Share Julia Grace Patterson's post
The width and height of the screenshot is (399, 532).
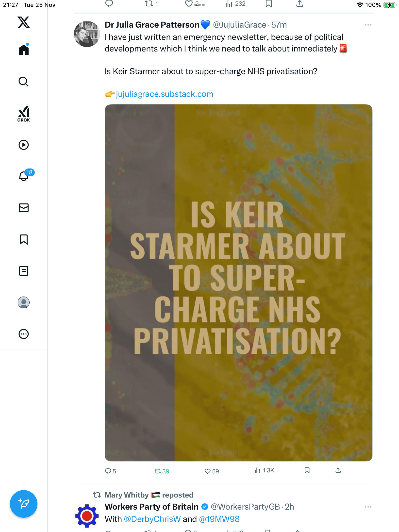(338, 470)
